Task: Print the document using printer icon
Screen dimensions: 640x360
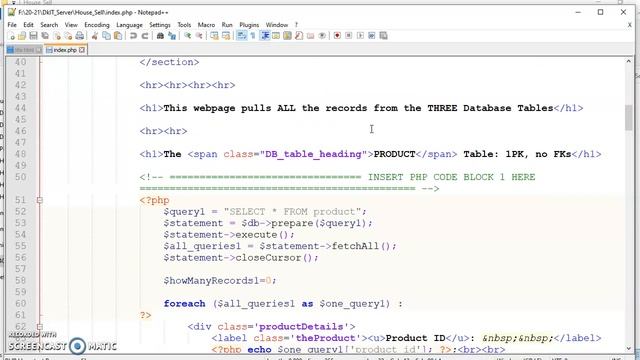Action: tap(80, 36)
